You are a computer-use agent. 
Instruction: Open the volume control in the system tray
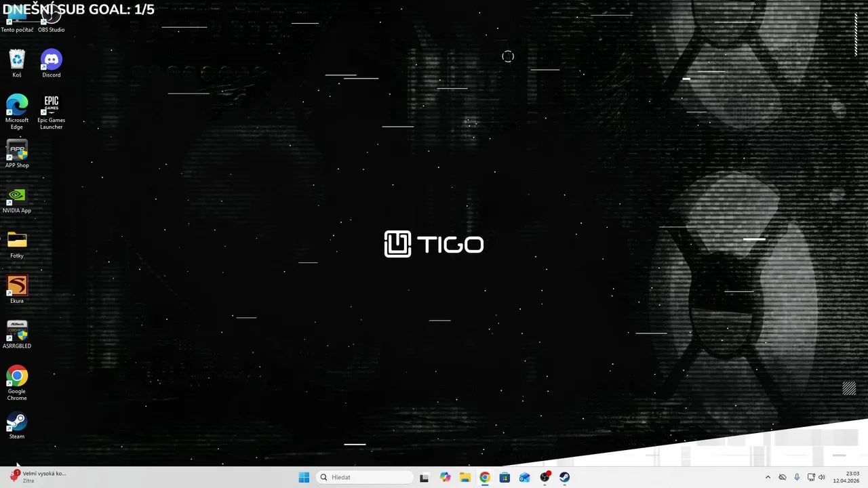tap(822, 477)
